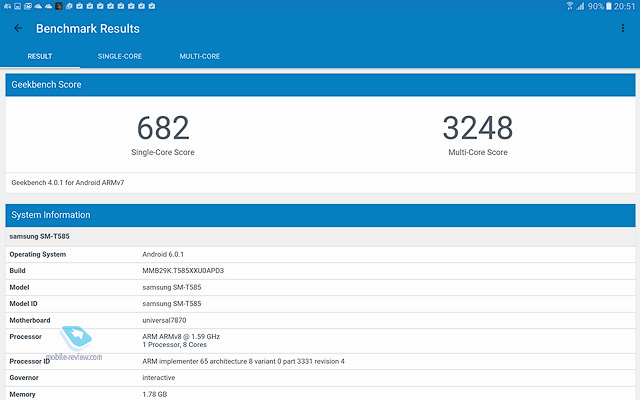Tap the 20:51 clock in status bar
Viewport: 640px width, 400px height.
[x=624, y=6]
